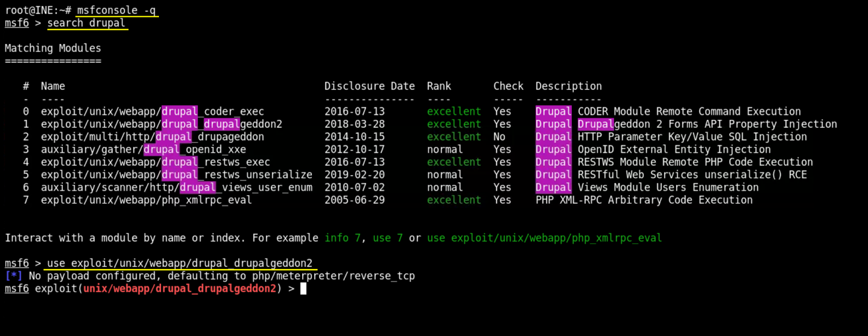This screenshot has width=868, height=336.
Task: Click the 'Check' column header
Action: pos(508,86)
